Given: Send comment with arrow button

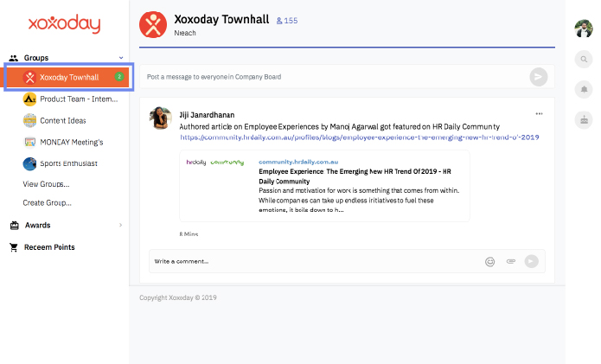Looking at the screenshot, I should pyautogui.click(x=532, y=261).
